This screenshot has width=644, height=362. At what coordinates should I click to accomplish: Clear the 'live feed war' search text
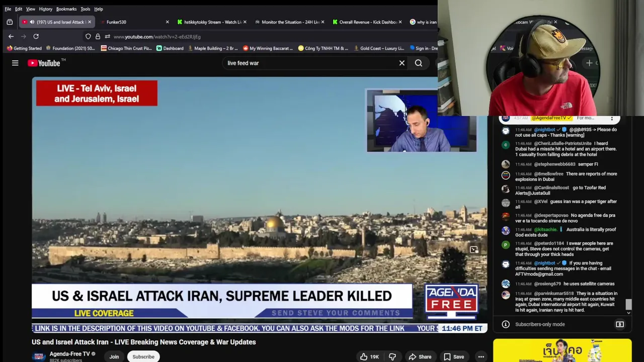coord(402,63)
